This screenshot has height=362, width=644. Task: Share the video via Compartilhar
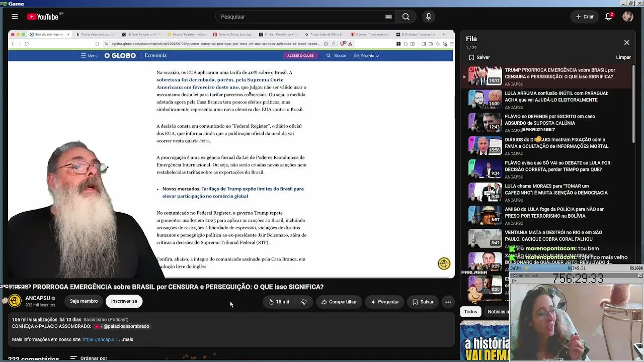(339, 302)
